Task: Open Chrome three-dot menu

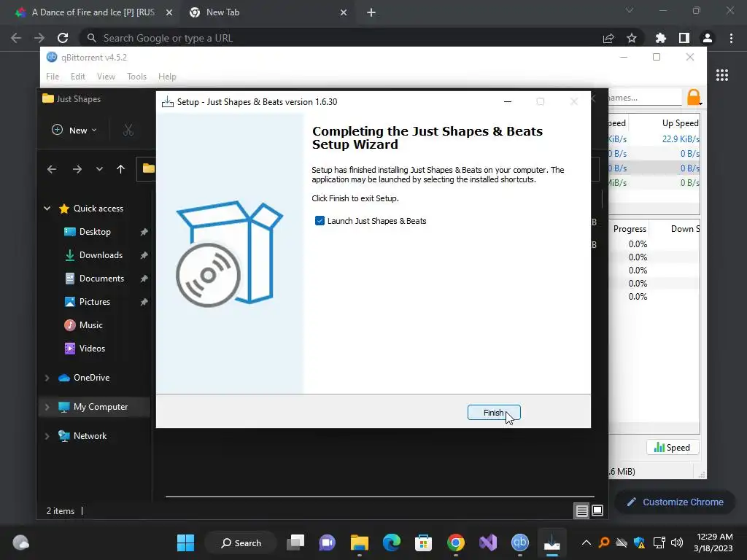Action: coord(731,38)
